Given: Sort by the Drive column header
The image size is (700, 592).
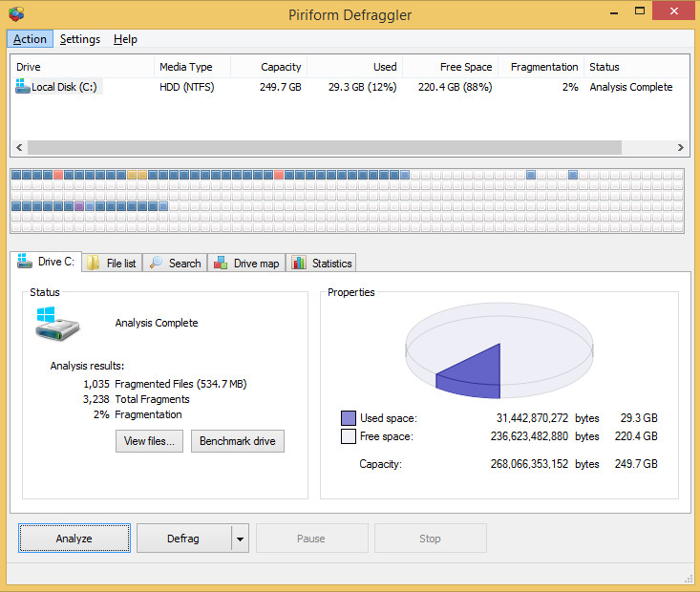Looking at the screenshot, I should coord(82,67).
